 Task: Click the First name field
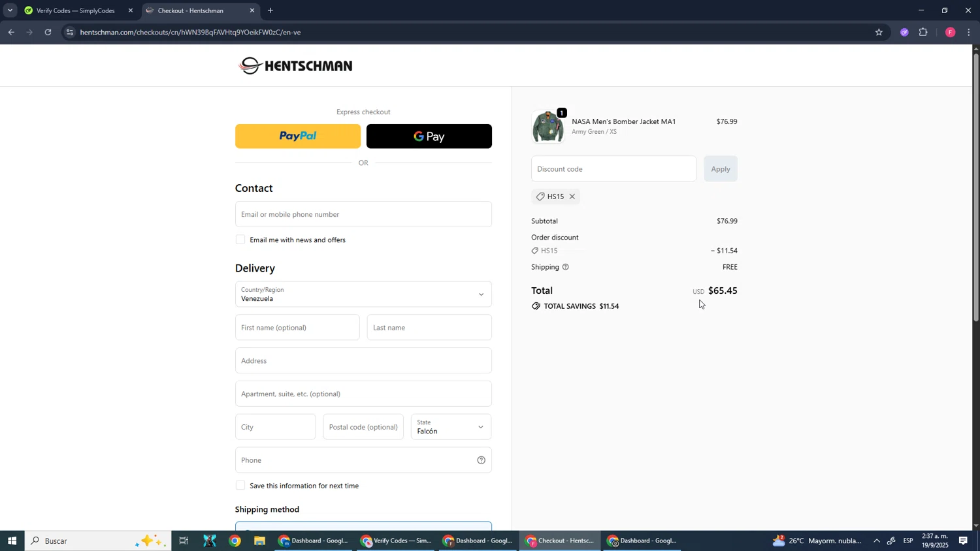click(297, 327)
